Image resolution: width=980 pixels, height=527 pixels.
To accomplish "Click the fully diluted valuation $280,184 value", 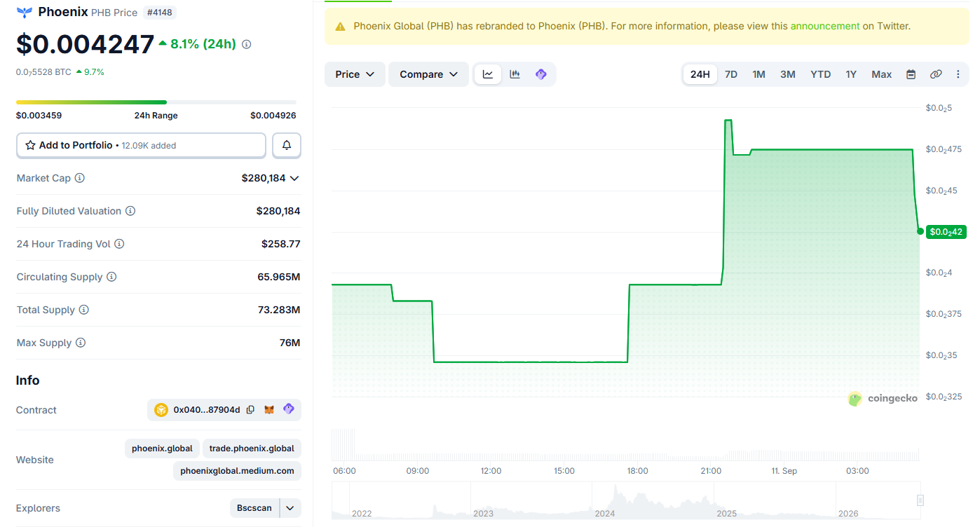I will point(278,211).
